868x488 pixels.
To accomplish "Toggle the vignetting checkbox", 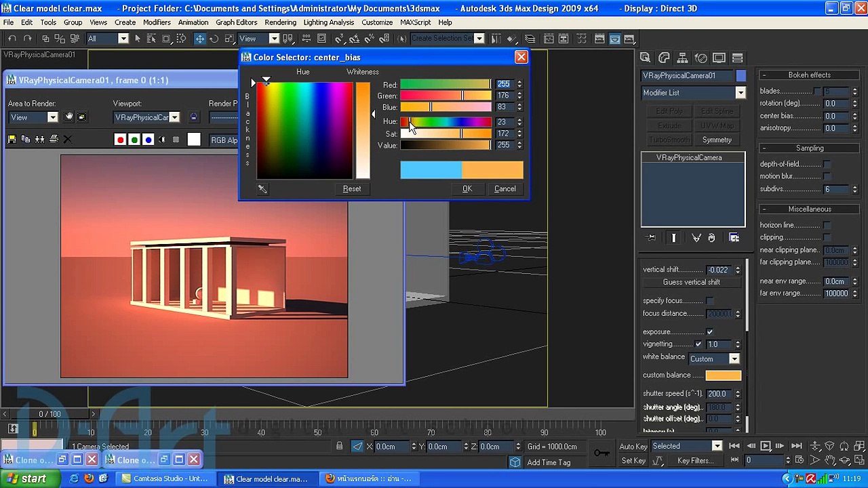I will click(698, 344).
